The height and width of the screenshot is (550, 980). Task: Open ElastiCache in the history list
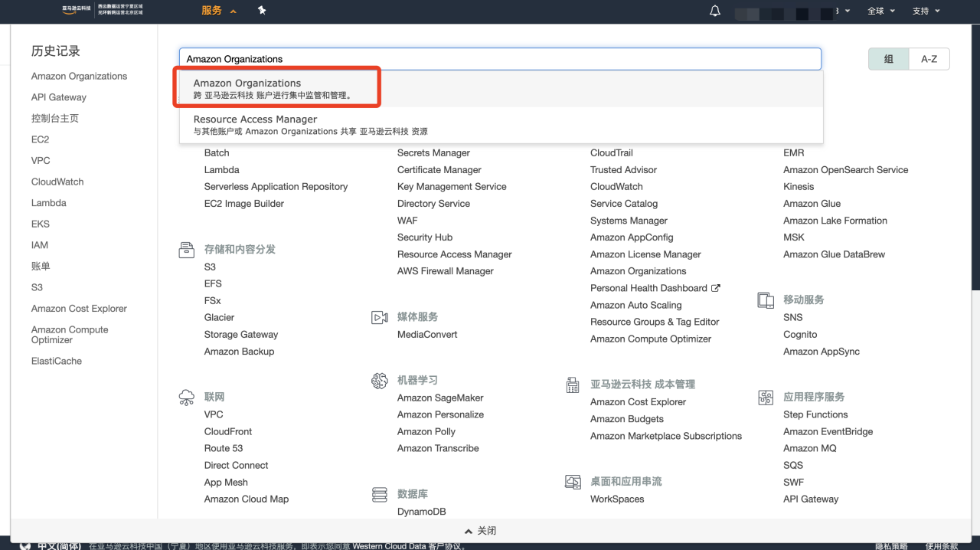[57, 361]
